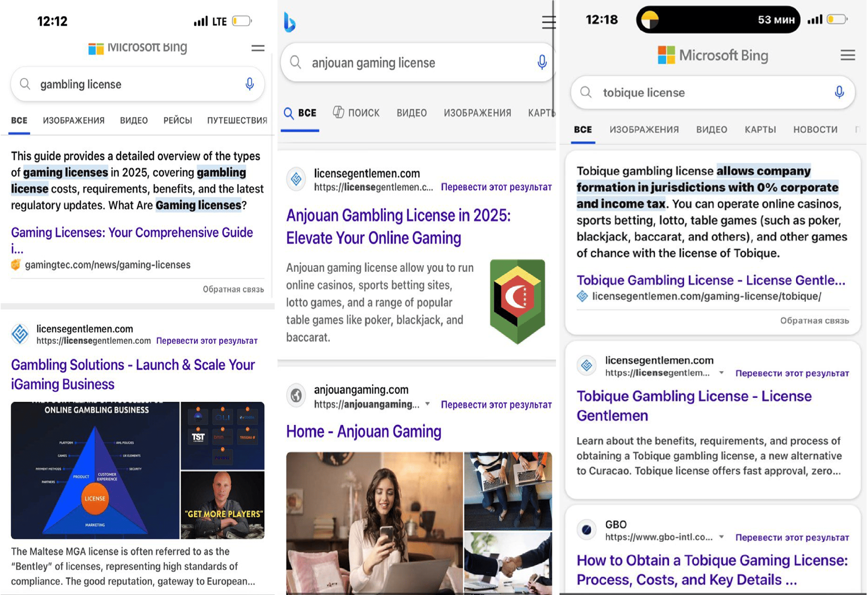Expand arrow beside licensegentlemen URL in Tobique result

[722, 373]
